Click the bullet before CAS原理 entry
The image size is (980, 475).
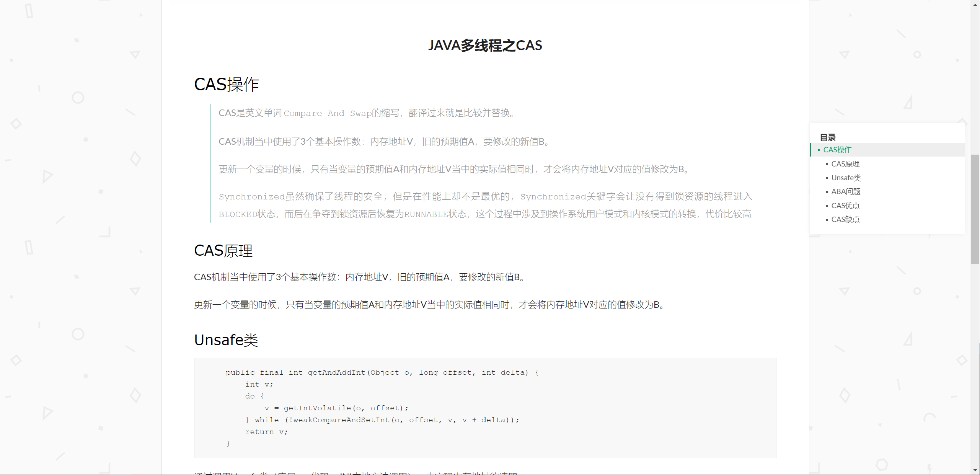tap(827, 164)
